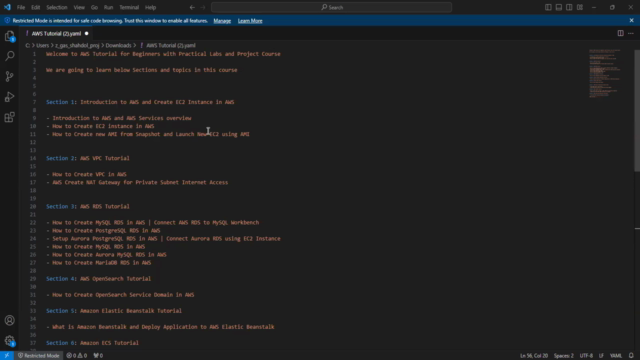Open the Explorer view in activity bar
This screenshot has height=360, width=640.
point(9,36)
